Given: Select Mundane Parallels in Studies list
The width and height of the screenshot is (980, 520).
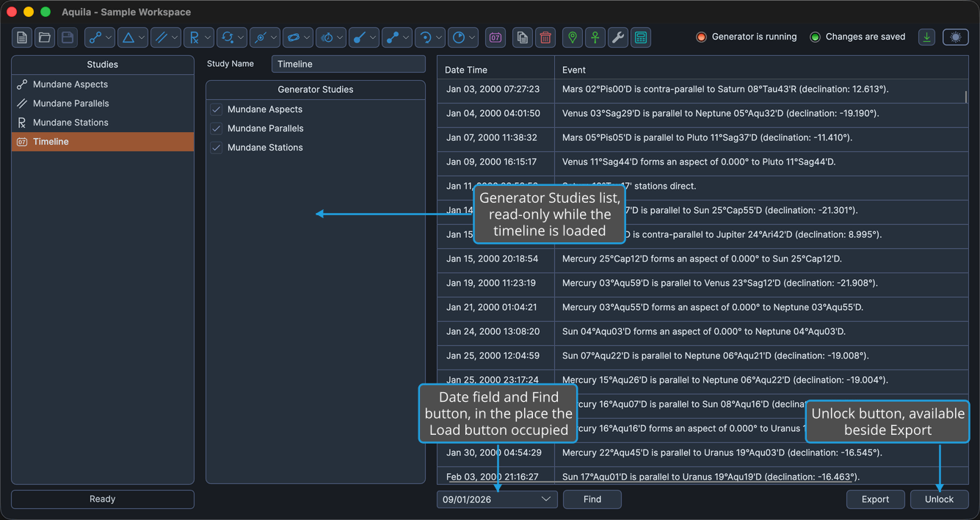Looking at the screenshot, I should click(x=103, y=104).
